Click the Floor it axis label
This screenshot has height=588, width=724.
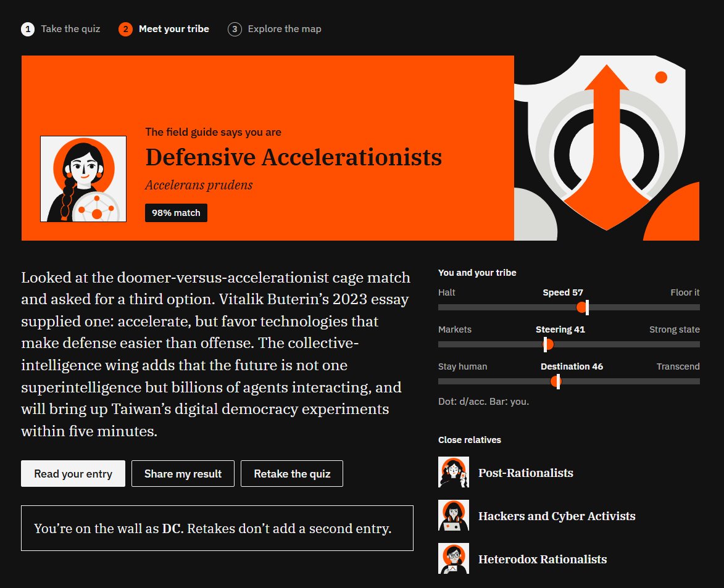click(684, 292)
